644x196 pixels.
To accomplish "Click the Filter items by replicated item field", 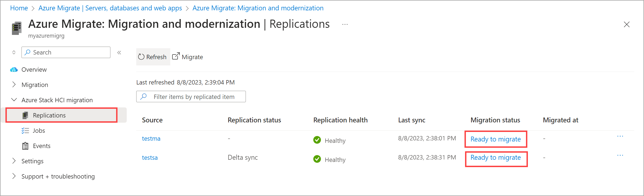I will click(x=191, y=97).
